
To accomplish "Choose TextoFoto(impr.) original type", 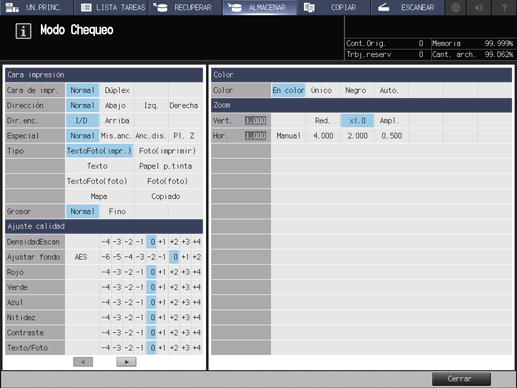I will pos(99,151).
